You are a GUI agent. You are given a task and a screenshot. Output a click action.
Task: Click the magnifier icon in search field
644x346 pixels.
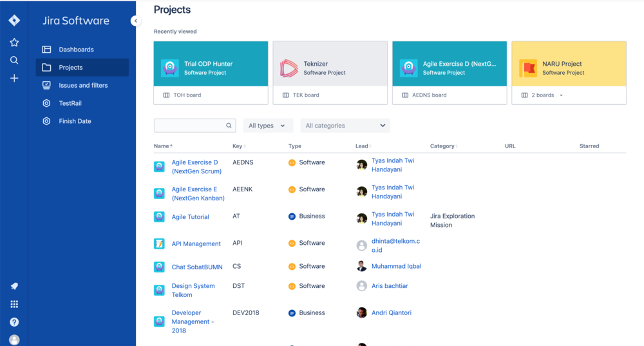click(229, 126)
